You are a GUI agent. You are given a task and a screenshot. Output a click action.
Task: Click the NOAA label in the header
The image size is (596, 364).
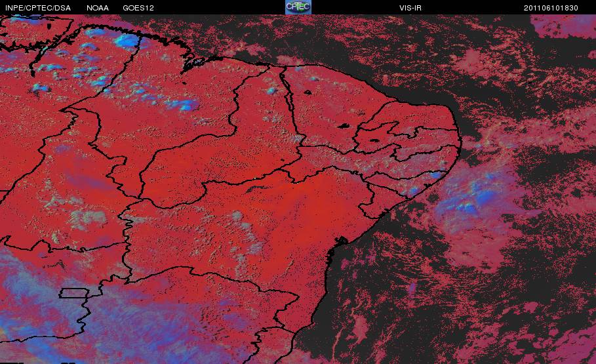98,8
